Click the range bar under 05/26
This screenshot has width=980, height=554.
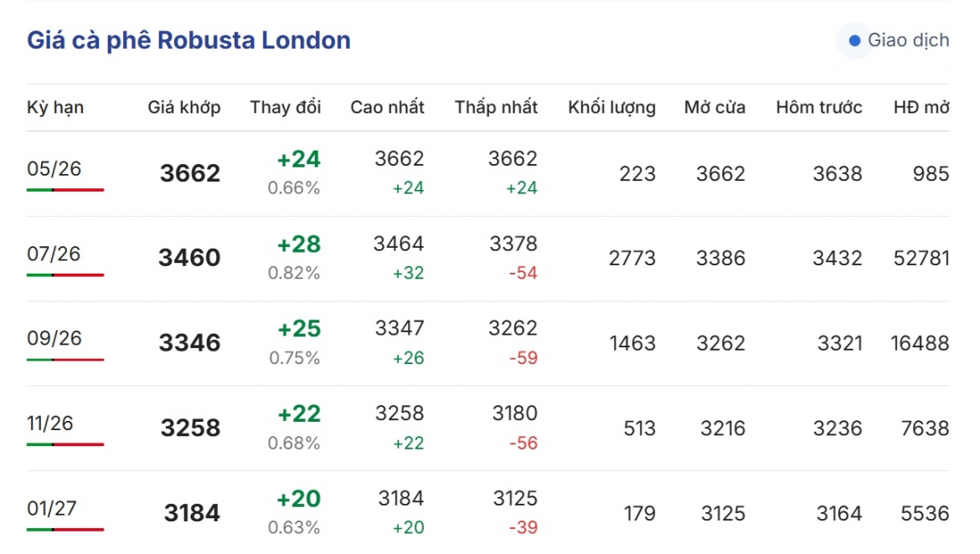click(x=65, y=190)
